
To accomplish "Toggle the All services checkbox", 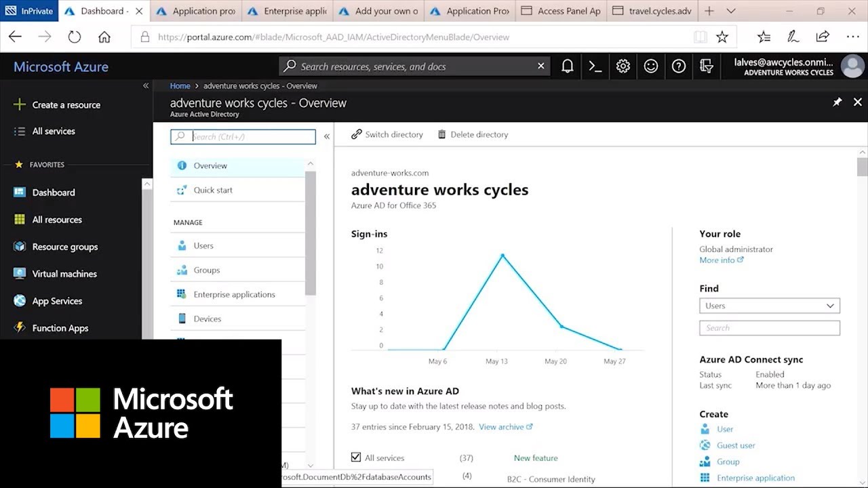I will click(x=356, y=457).
